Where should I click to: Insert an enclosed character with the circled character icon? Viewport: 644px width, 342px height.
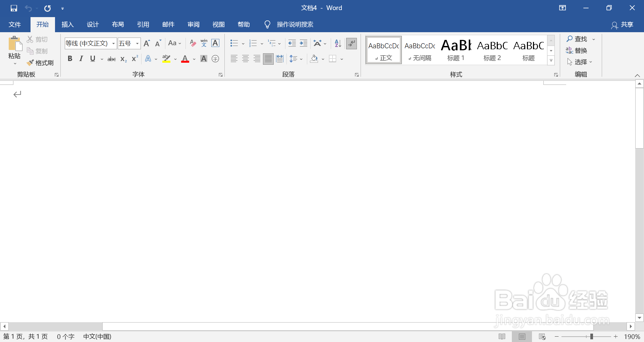215,59
